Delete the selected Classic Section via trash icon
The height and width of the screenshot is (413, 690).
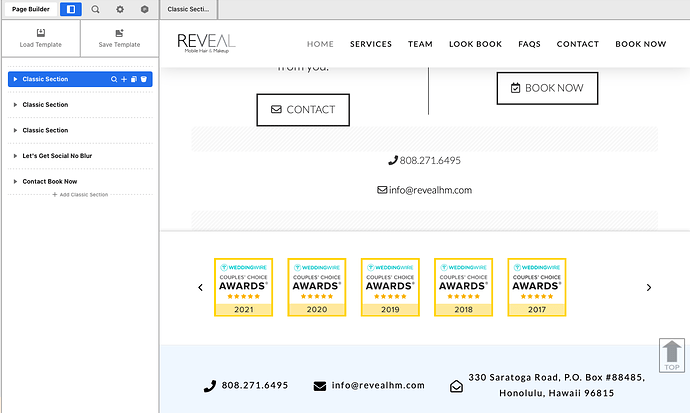pyautogui.click(x=144, y=79)
